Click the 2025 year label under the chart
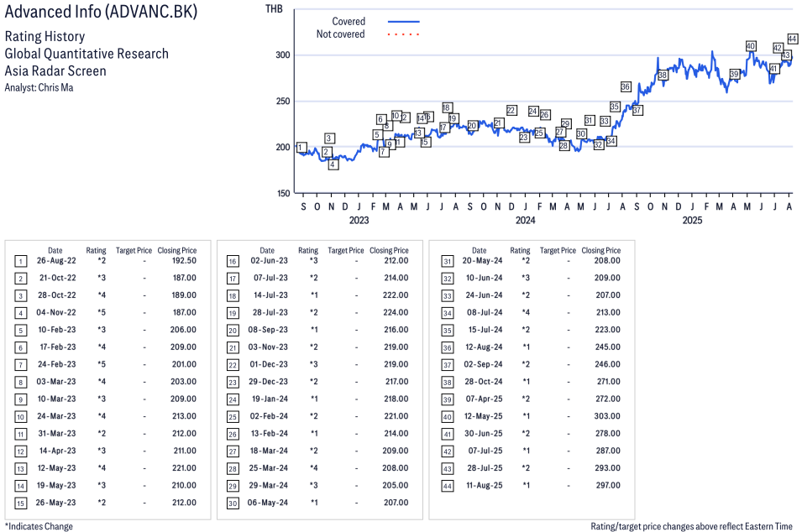 click(692, 220)
